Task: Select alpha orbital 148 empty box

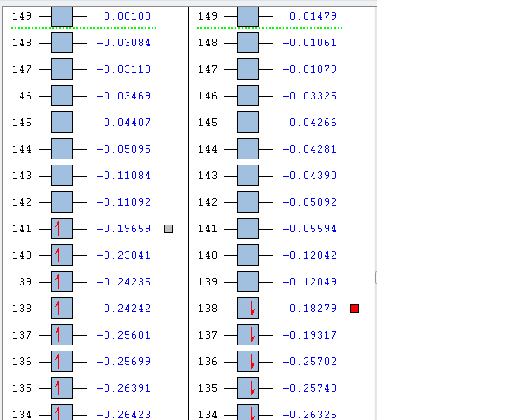Action: click(62, 43)
